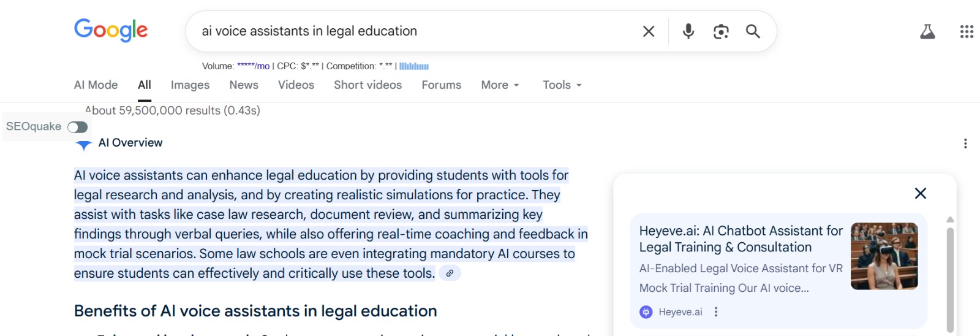Image resolution: width=980 pixels, height=336 pixels.
Task: Expand the More search filters dropdown
Action: pos(500,85)
